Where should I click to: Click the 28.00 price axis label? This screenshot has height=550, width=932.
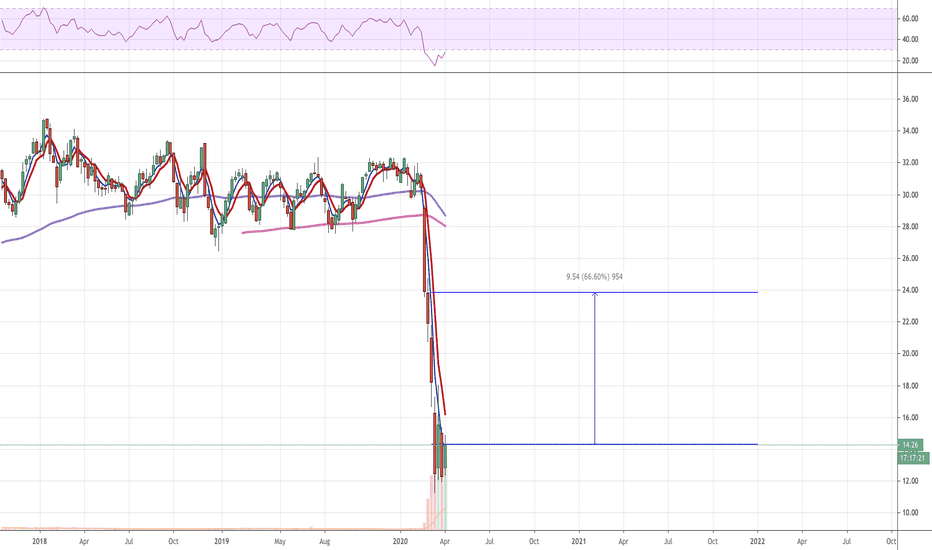(910, 227)
